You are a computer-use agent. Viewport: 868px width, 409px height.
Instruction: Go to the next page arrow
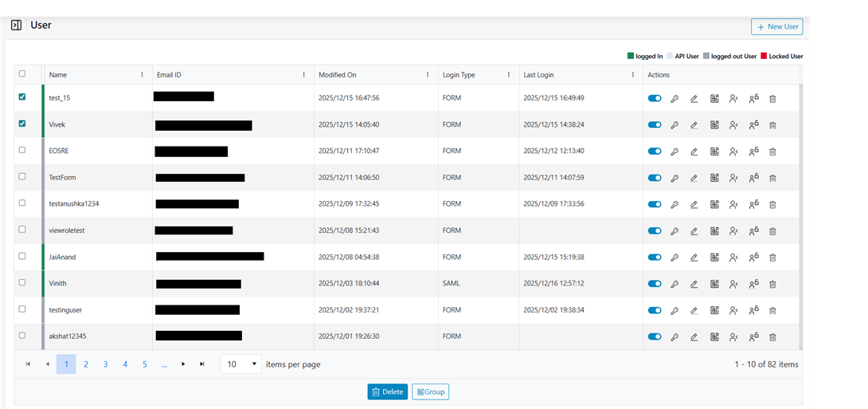pos(183,364)
